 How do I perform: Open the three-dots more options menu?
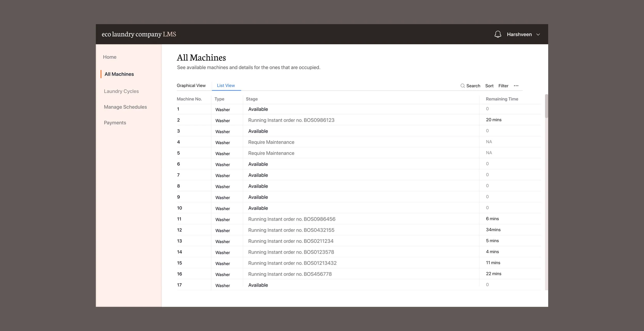(x=516, y=86)
